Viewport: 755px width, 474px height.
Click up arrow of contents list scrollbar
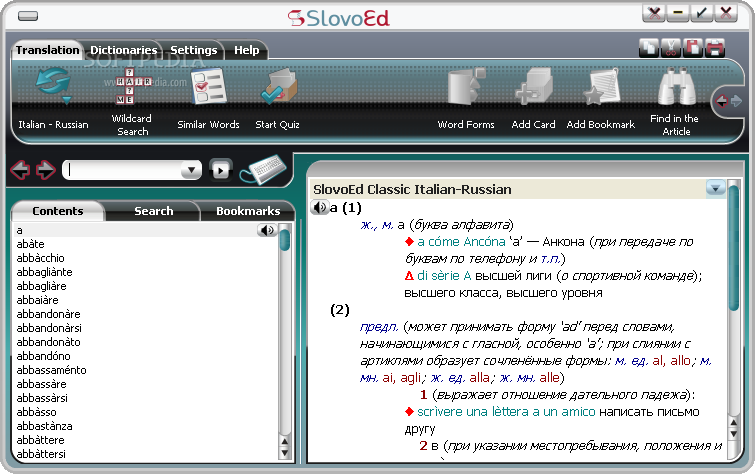[x=285, y=441]
